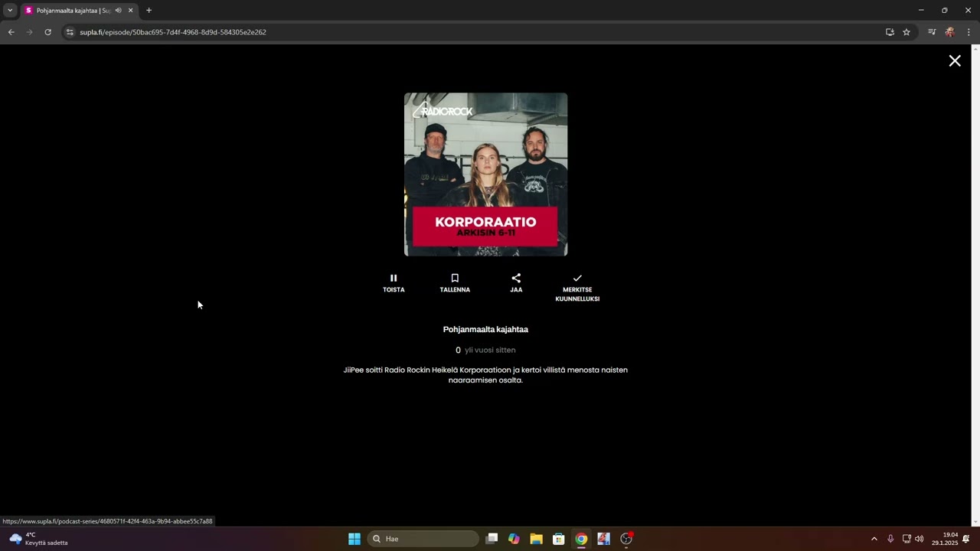Click the episode description starting with JiiPee
980x551 pixels.
[x=485, y=375]
